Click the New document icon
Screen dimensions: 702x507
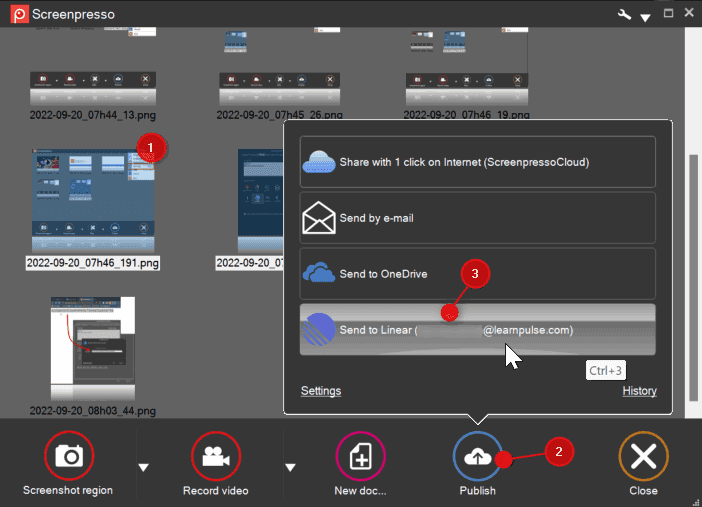[x=360, y=457]
